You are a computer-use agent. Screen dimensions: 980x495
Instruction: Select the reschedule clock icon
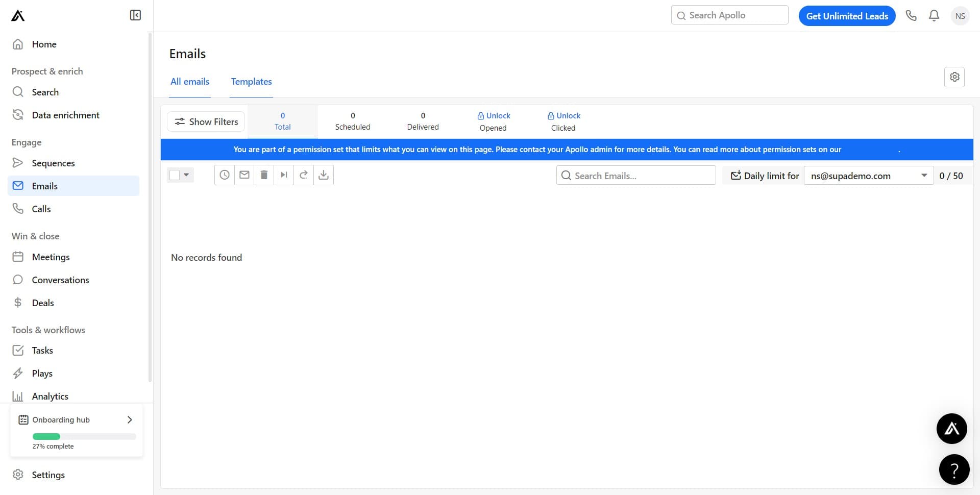pyautogui.click(x=225, y=175)
